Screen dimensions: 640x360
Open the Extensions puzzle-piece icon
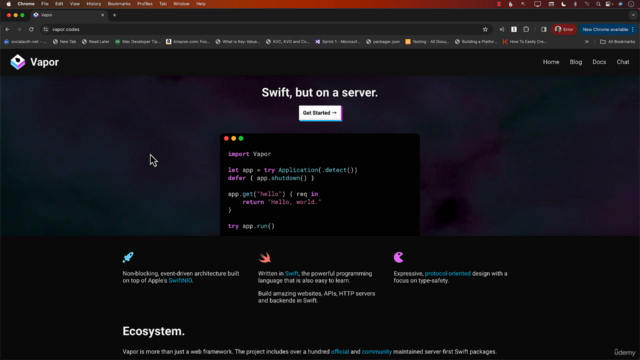[526, 29]
